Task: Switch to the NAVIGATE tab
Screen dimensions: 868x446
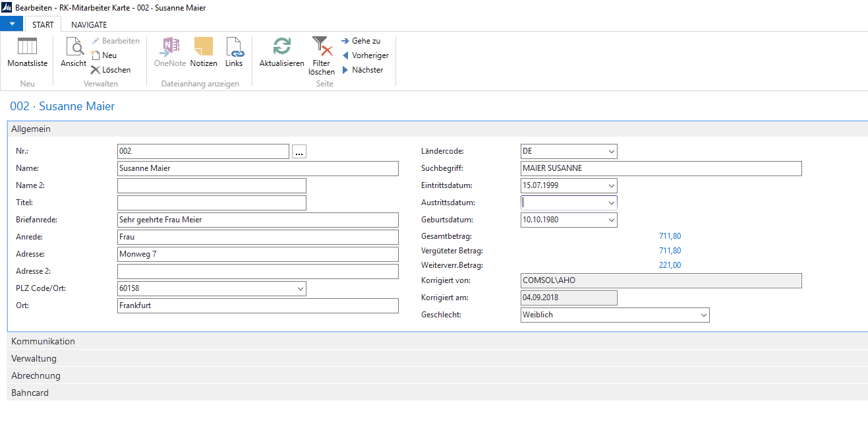Action: point(89,24)
